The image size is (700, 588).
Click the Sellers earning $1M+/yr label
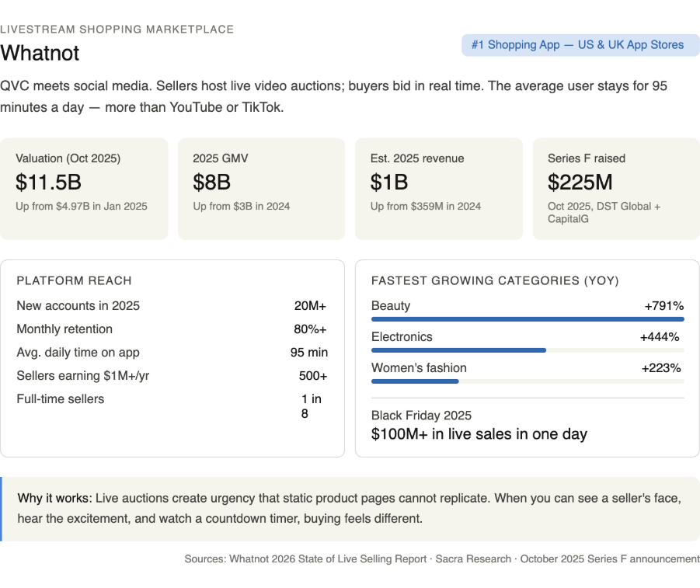pos(82,375)
